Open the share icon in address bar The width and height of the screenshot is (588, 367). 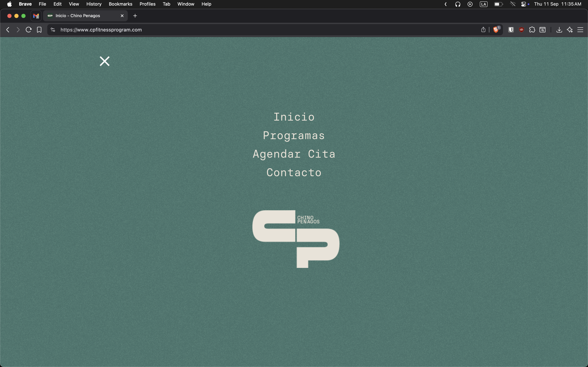483,30
